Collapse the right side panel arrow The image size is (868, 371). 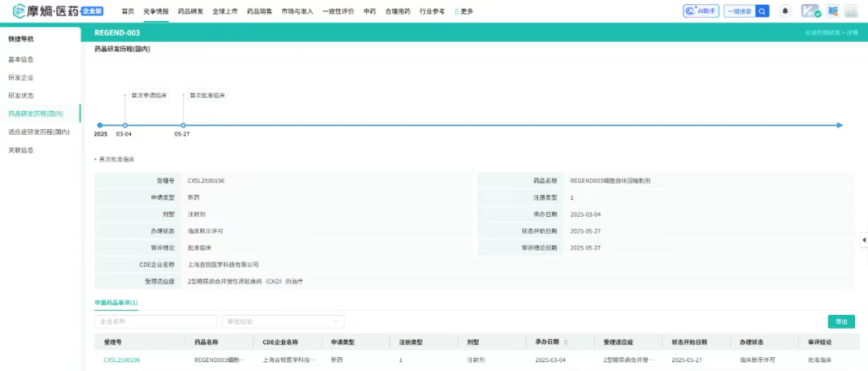coord(864,240)
